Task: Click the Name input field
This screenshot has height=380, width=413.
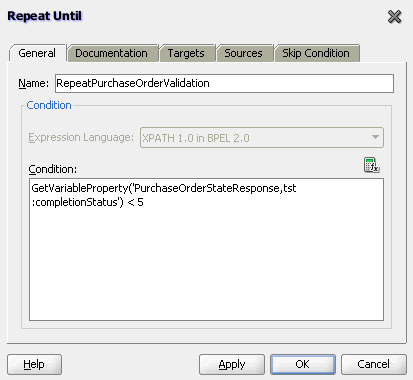Action: tap(224, 83)
